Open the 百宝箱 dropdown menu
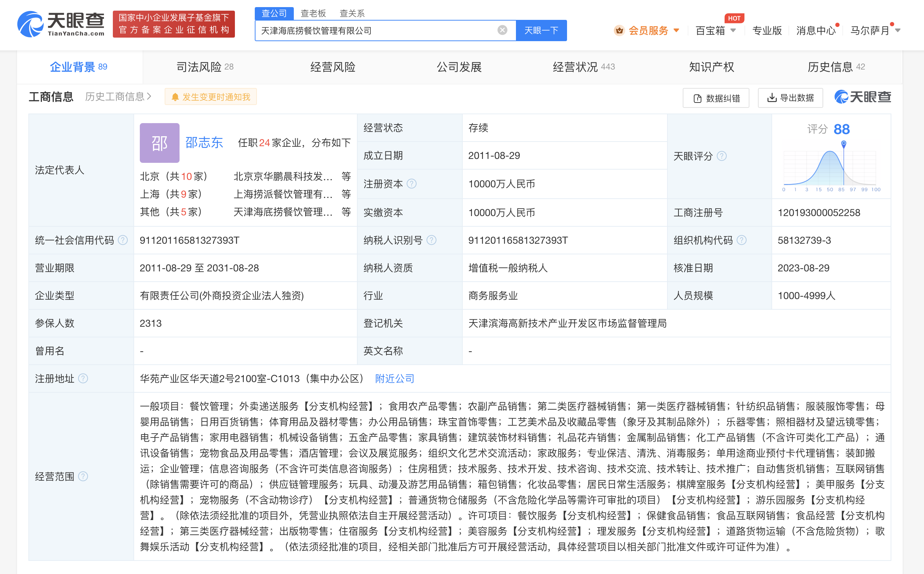Image resolution: width=924 pixels, height=574 pixels. tap(733, 31)
